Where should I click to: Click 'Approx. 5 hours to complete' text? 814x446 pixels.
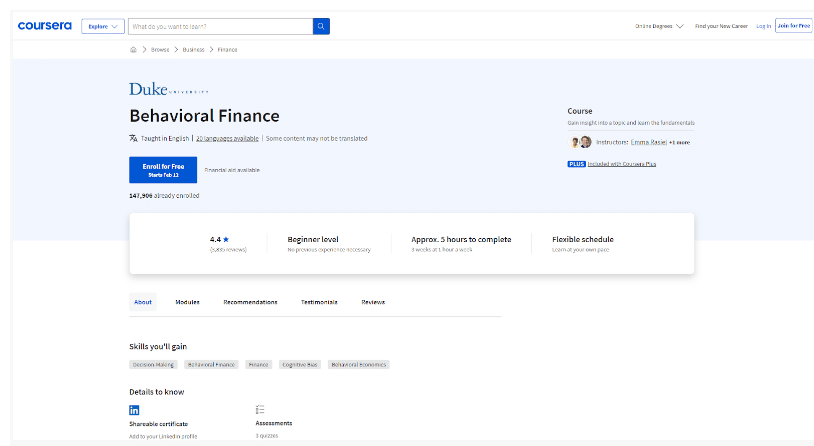coord(461,239)
